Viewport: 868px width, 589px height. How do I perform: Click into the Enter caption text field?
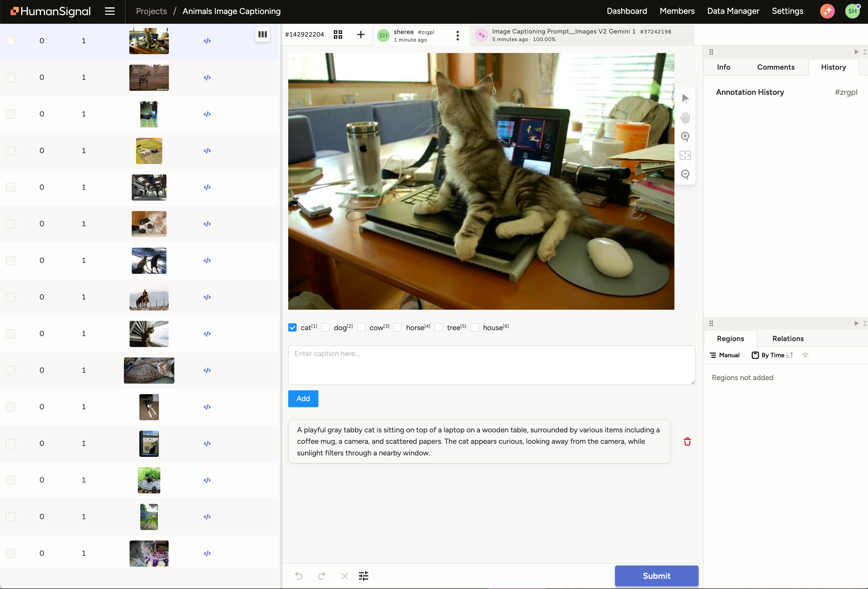[491, 365]
